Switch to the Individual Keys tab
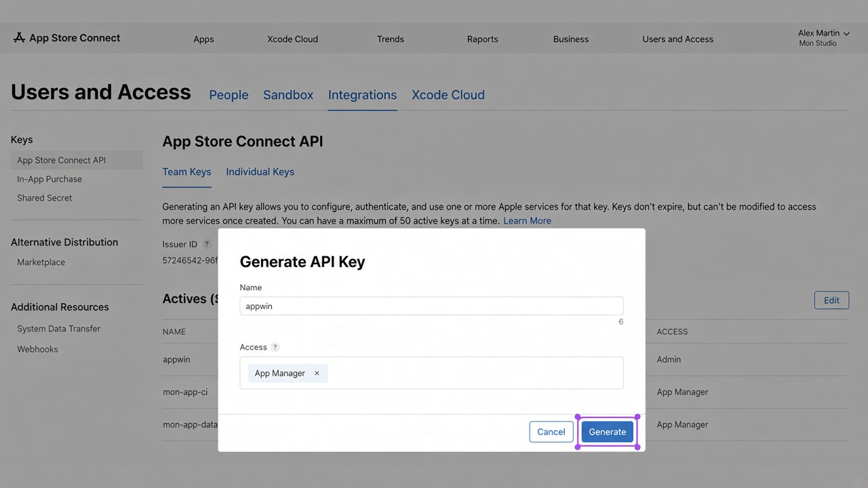 (260, 171)
